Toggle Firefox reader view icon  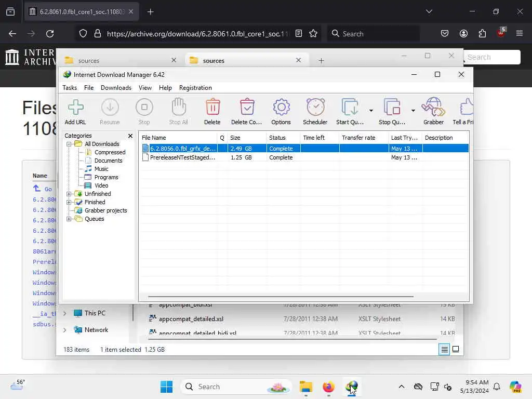point(299,34)
